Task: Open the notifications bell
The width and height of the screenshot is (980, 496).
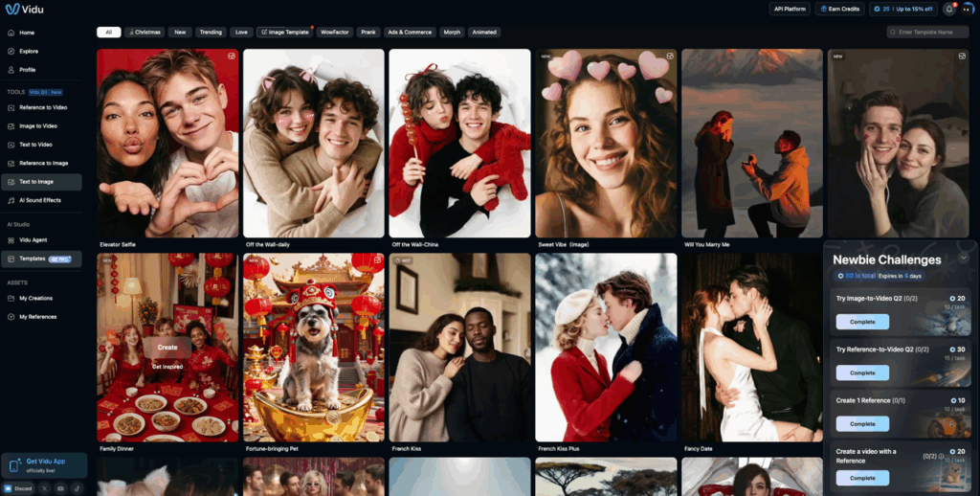Action: tap(949, 9)
